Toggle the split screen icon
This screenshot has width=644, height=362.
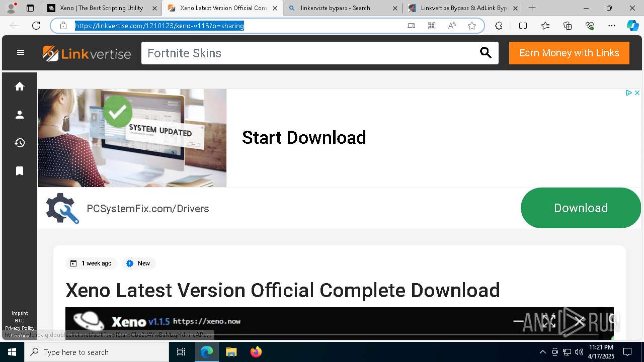coord(523,26)
